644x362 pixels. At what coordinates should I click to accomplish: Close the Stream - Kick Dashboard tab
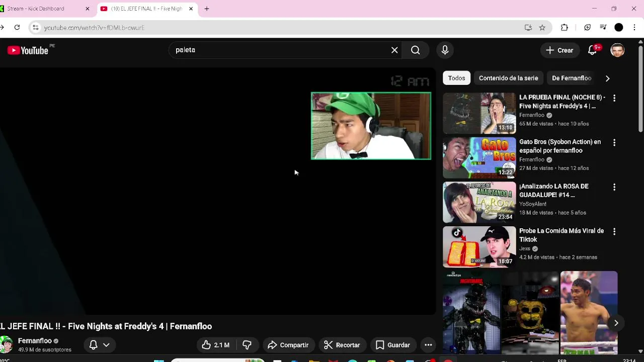pos(87,9)
